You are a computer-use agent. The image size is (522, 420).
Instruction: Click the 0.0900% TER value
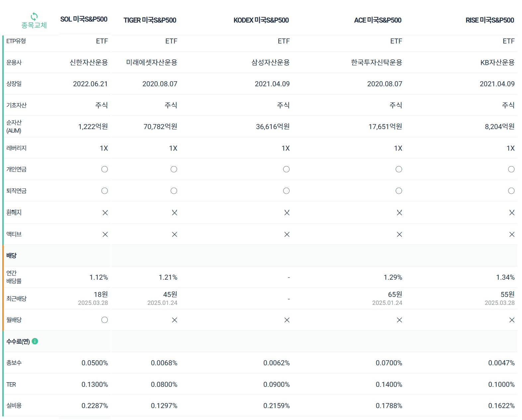point(277,385)
